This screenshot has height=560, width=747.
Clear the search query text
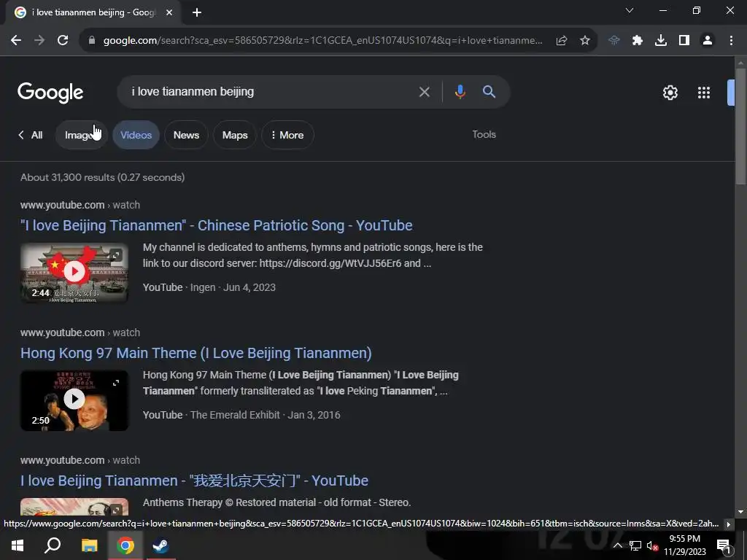click(424, 92)
